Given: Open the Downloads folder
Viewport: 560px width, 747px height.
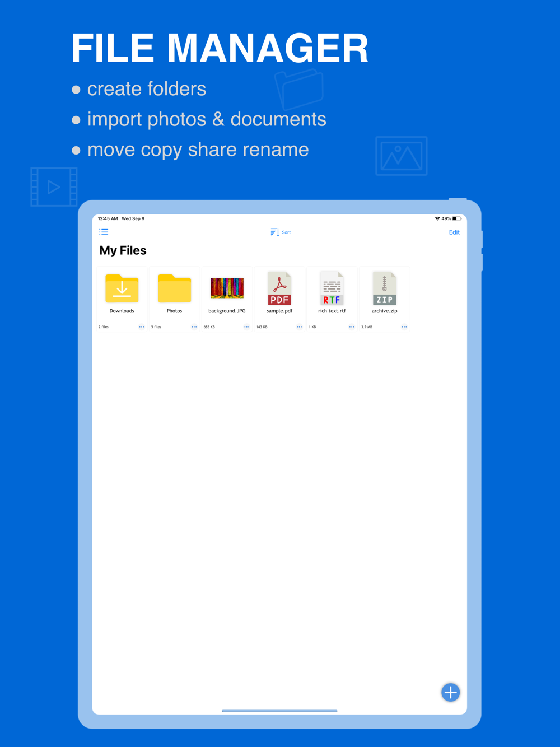Looking at the screenshot, I should (x=122, y=288).
